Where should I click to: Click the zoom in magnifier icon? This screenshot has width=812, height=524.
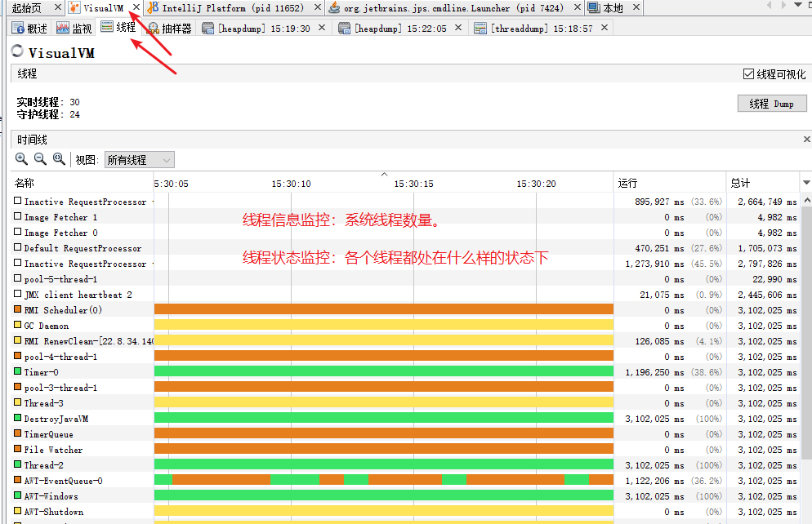tap(21, 159)
